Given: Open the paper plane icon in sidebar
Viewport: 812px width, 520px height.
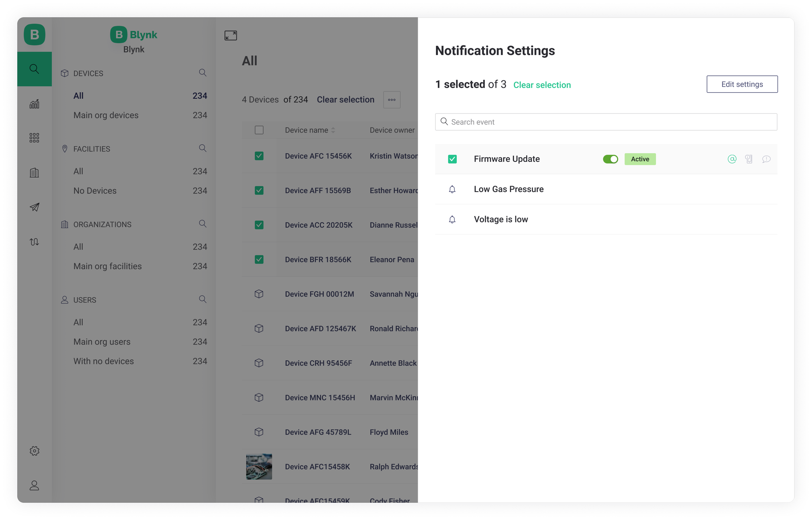Looking at the screenshot, I should [34, 207].
